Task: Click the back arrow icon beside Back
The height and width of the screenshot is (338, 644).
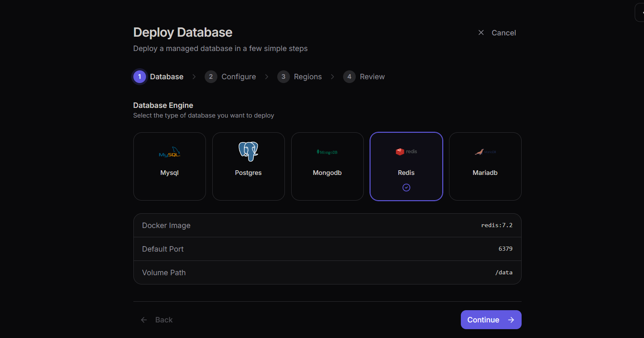Action: point(143,319)
